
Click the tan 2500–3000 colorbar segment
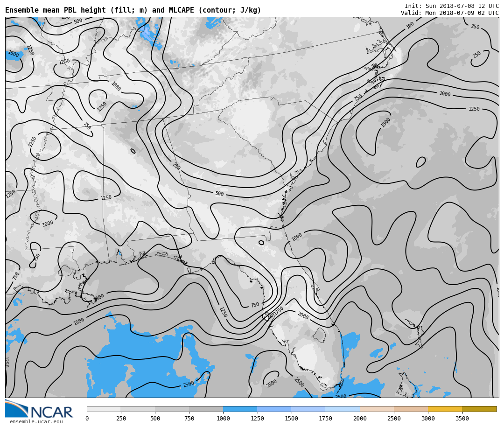coord(411,409)
